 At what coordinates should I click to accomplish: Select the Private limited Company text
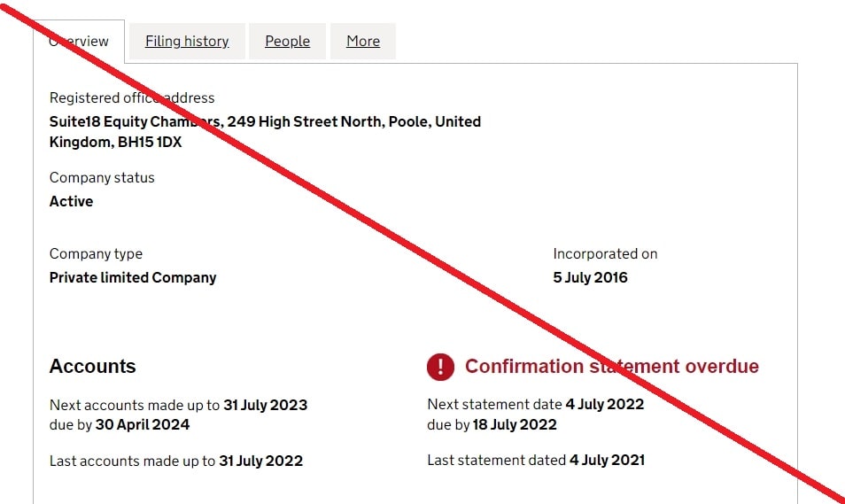click(133, 277)
